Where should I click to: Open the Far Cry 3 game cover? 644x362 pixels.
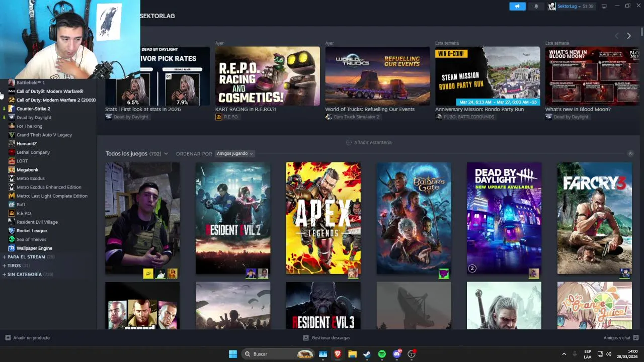coord(594,218)
